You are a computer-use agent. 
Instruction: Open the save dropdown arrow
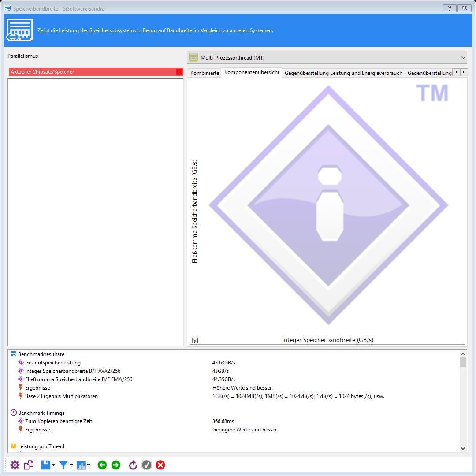[x=54, y=465]
